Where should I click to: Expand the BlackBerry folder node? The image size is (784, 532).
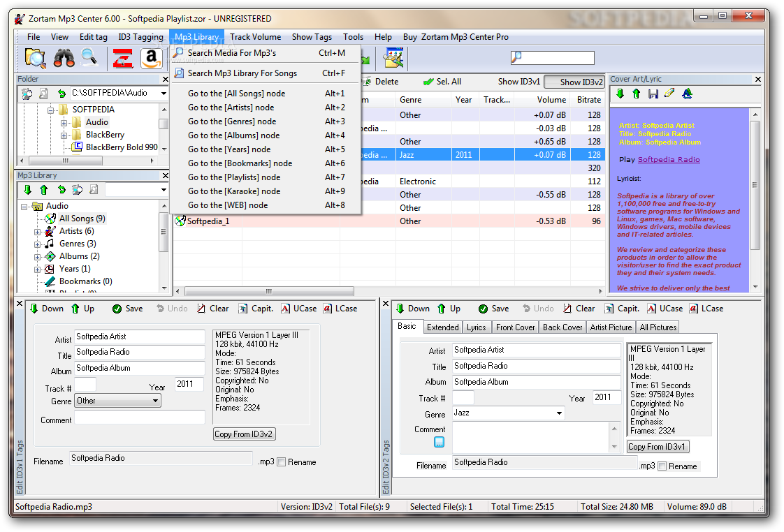tap(64, 135)
